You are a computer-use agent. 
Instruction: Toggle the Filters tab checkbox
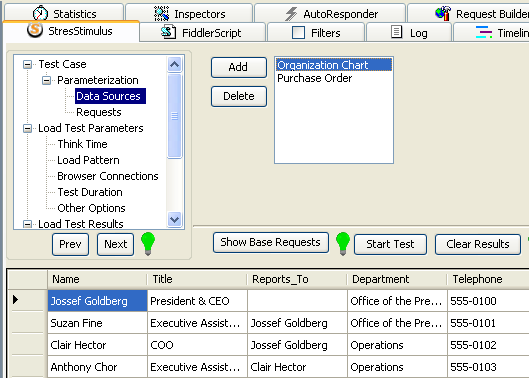pyautogui.click(x=298, y=33)
